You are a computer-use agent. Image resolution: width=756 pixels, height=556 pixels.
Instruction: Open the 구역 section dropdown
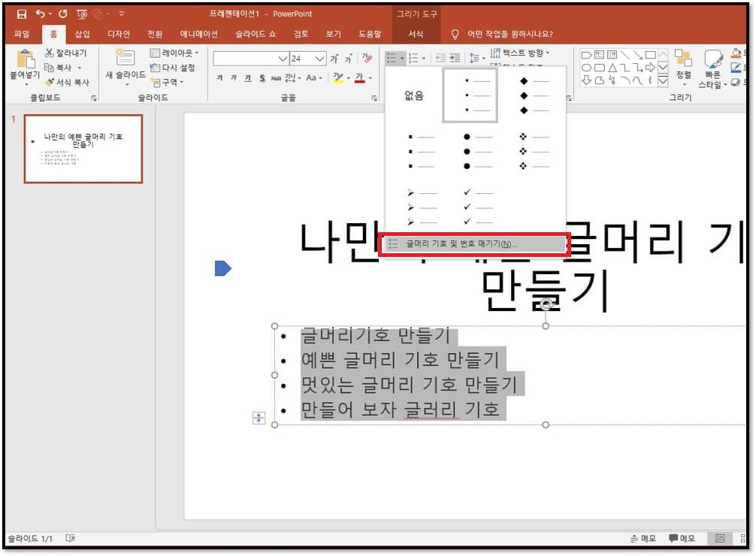pos(168,83)
